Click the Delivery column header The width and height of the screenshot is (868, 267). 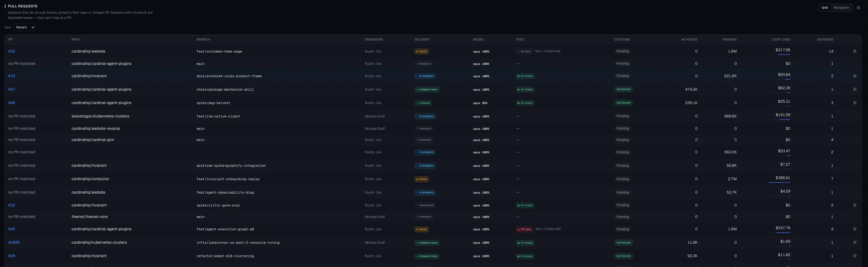tap(422, 39)
